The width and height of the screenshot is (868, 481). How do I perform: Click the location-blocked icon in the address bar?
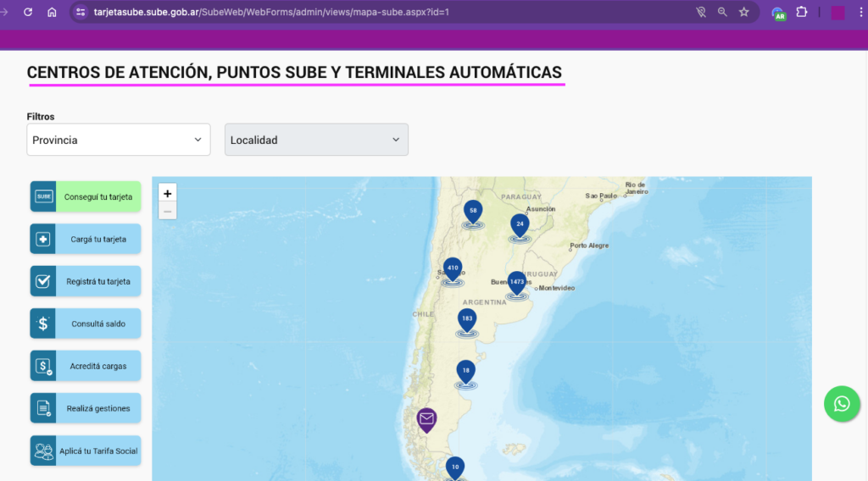coord(701,12)
